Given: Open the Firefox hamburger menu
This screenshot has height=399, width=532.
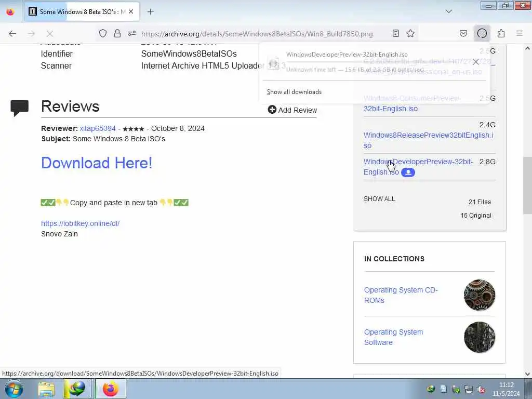Looking at the screenshot, I should click(x=520, y=33).
